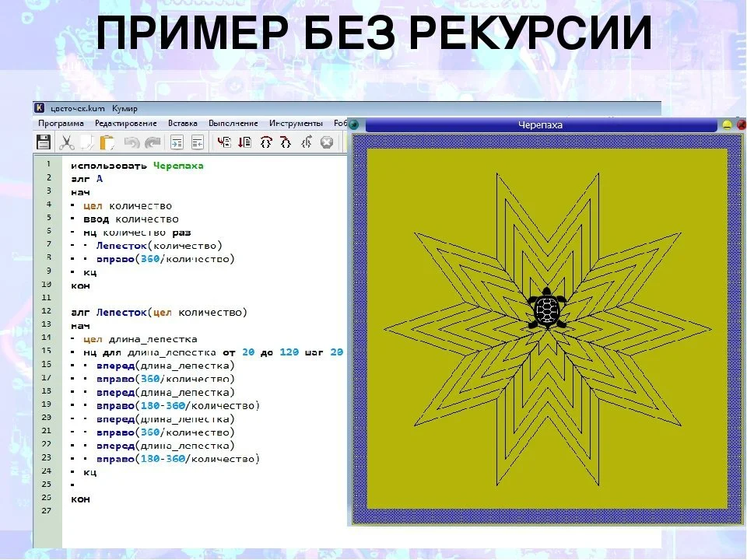
Task: Open the Вставка menu
Action: click(x=182, y=124)
